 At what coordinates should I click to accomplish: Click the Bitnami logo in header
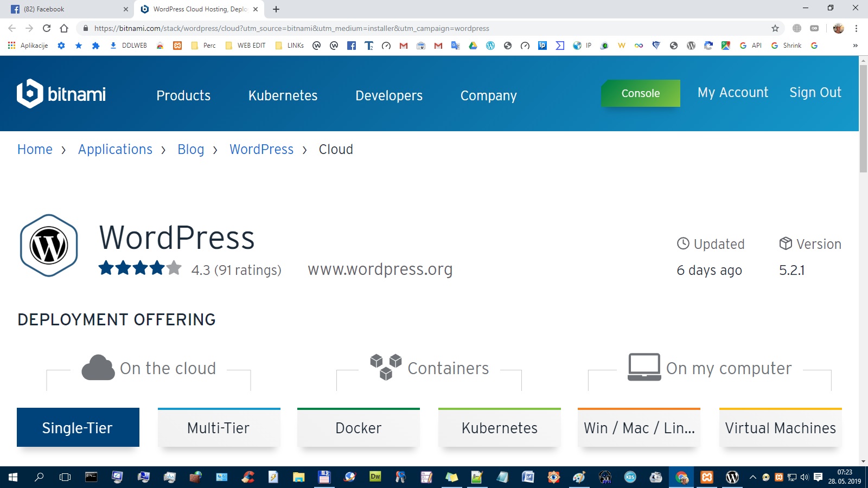(x=61, y=94)
